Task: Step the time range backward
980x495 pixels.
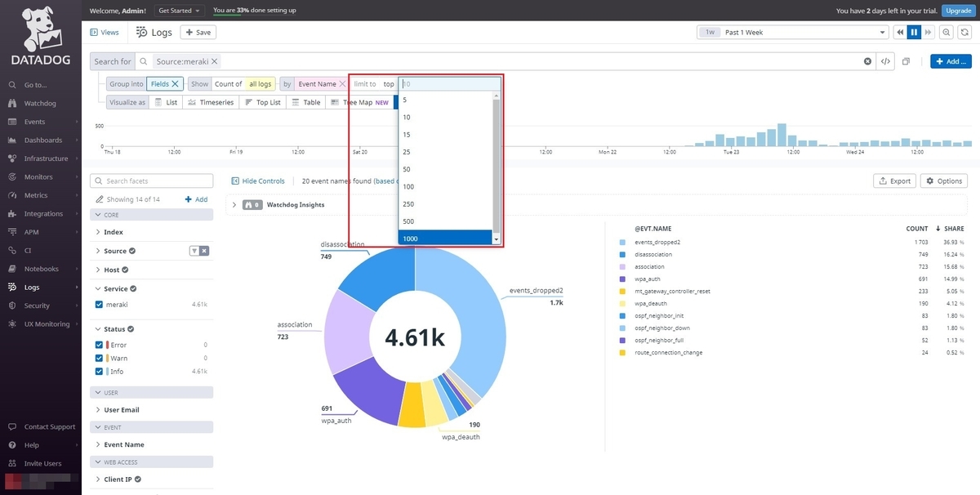Action: tap(900, 32)
